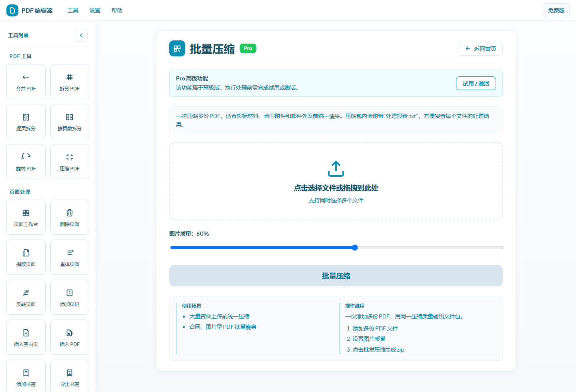
Task: Open the 页面工作台 tool
Action: point(26,217)
